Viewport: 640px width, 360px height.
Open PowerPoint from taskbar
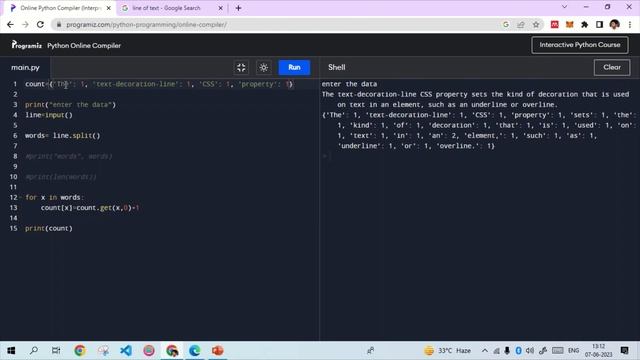coord(218,350)
